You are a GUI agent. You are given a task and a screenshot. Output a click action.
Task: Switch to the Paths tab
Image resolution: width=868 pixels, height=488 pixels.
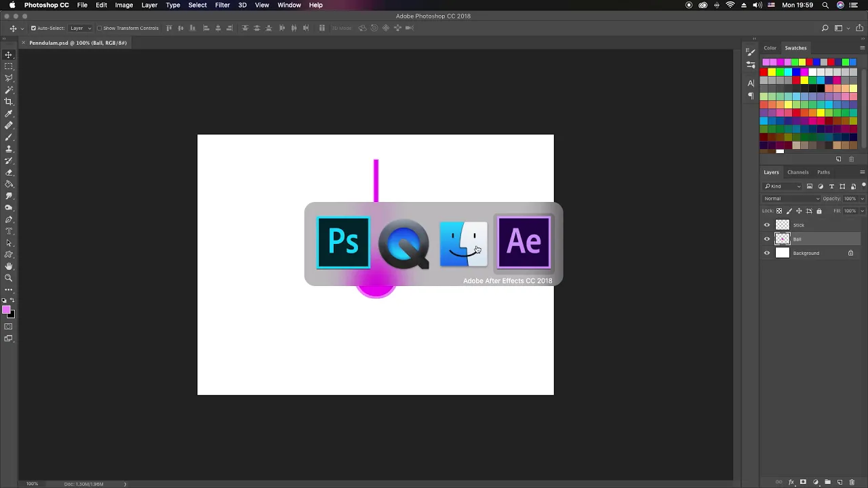(x=823, y=172)
